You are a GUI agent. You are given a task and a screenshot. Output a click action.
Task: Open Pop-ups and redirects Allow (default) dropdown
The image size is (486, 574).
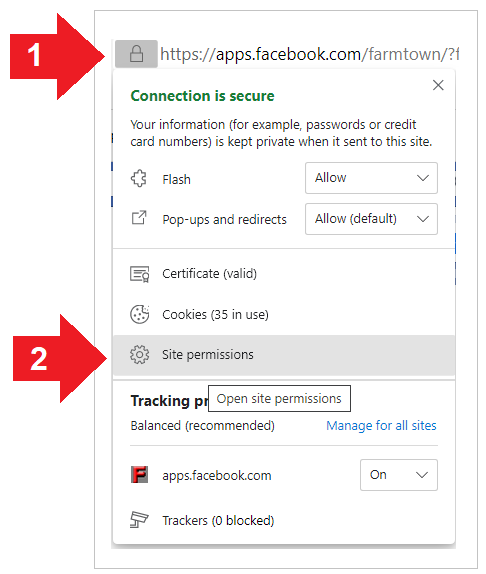click(x=371, y=219)
